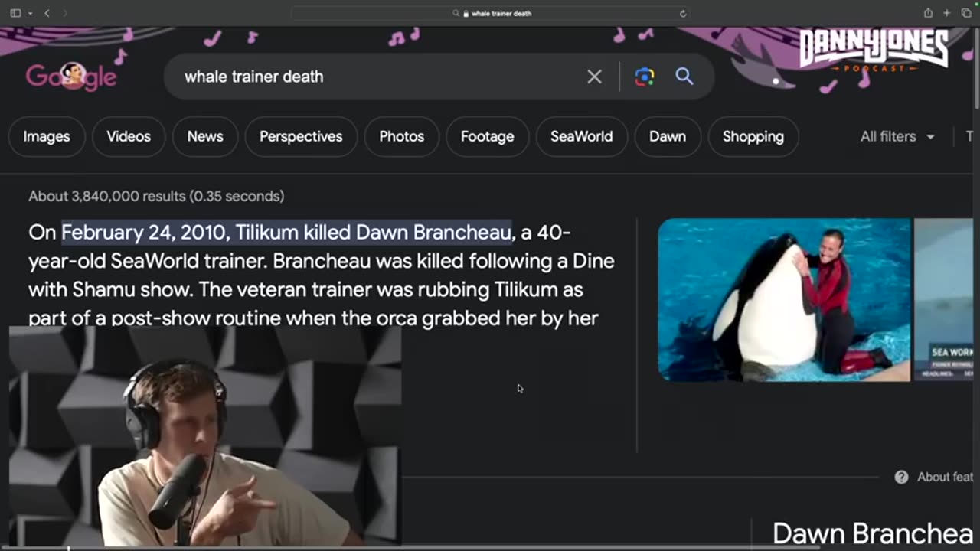Click the About featured snippets help icon
Viewport: 980px width, 551px height.
pos(902,477)
